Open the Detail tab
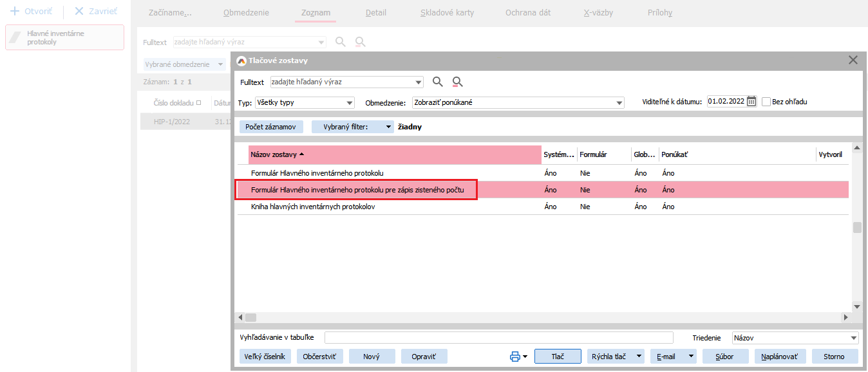Viewport: 868px width, 372px height. coord(376,13)
